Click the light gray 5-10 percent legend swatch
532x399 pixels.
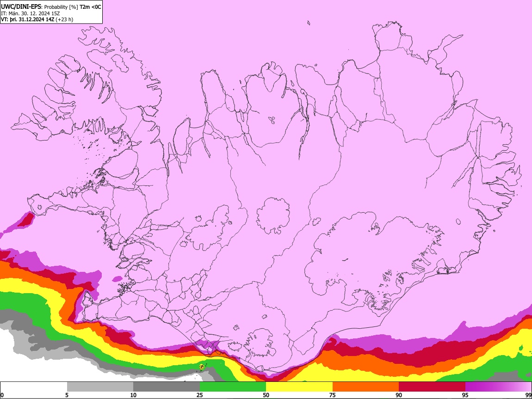click(100, 387)
